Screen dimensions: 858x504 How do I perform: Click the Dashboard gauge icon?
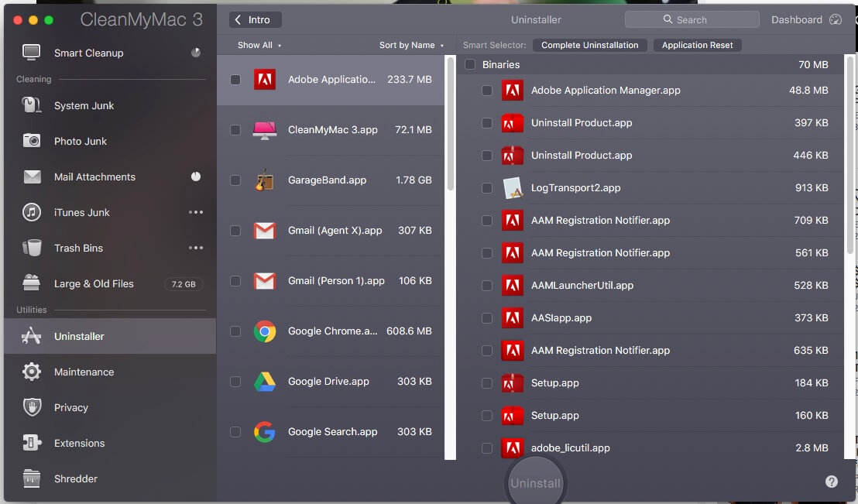[x=835, y=19]
